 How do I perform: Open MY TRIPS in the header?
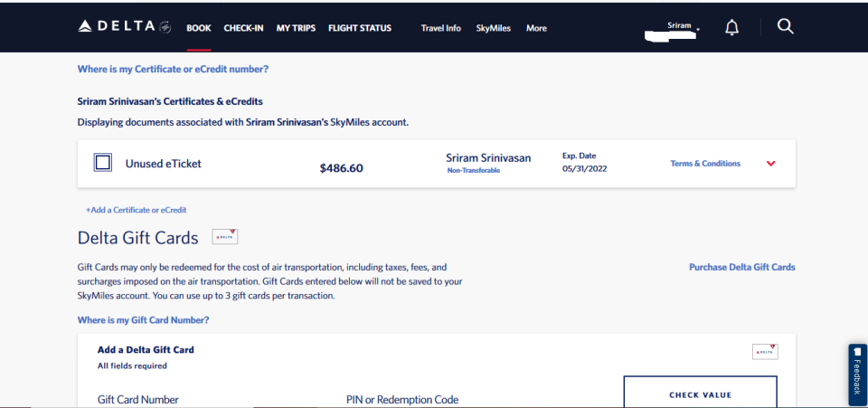297,28
